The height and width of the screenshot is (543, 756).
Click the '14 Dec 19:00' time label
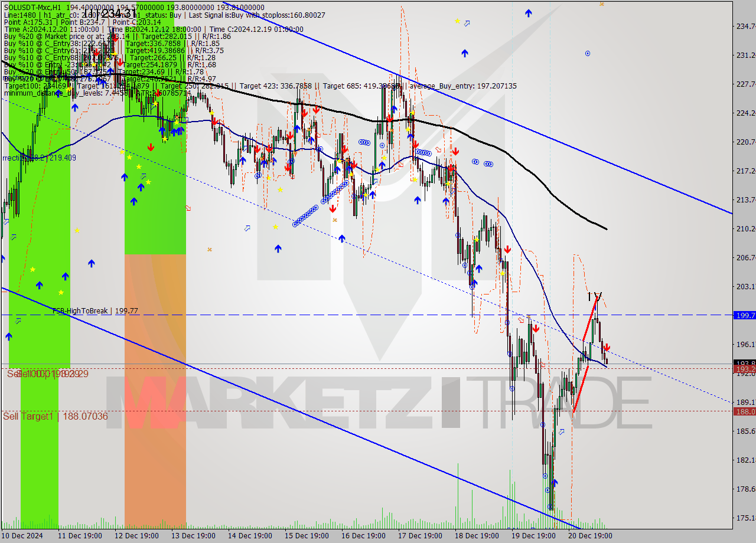pos(250,536)
